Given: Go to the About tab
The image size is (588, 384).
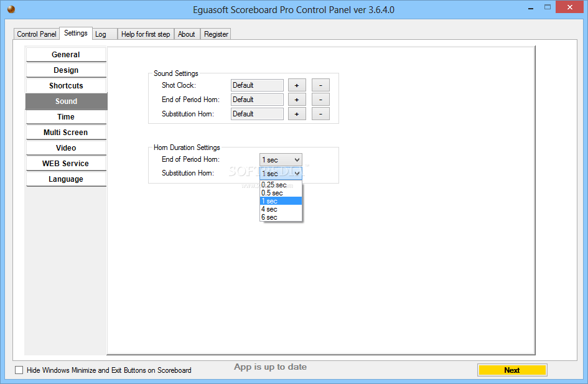Looking at the screenshot, I should click(x=187, y=34).
